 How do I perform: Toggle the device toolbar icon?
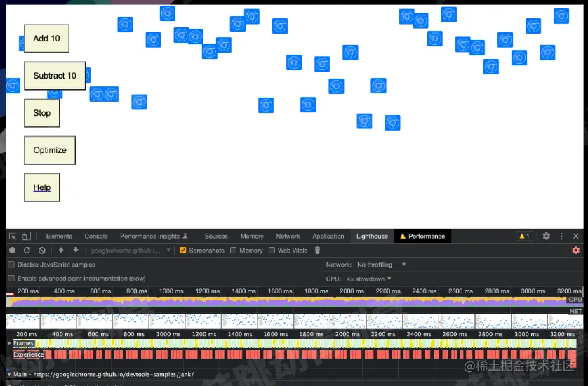click(26, 236)
